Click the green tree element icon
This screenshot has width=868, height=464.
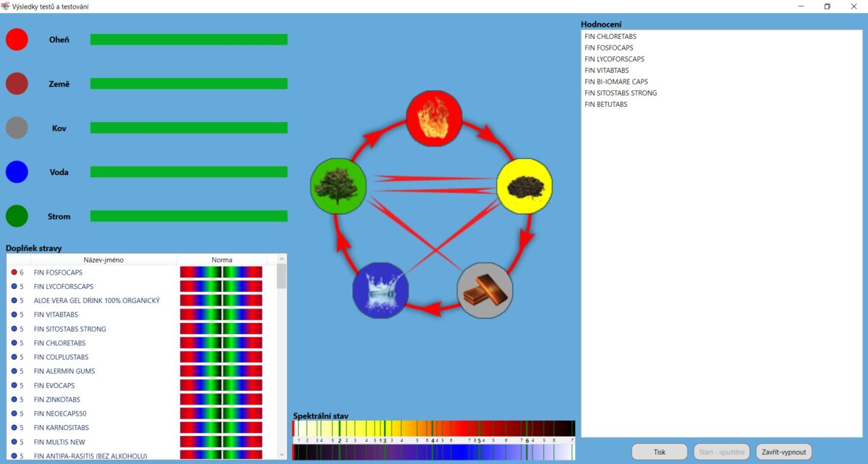point(338,187)
